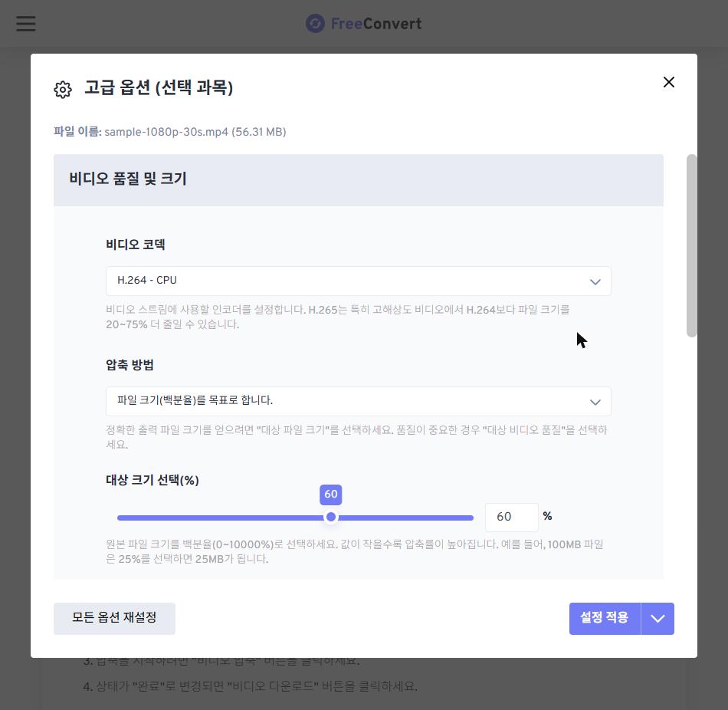Click the 압축 방법 label
728x710 pixels.
click(130, 365)
